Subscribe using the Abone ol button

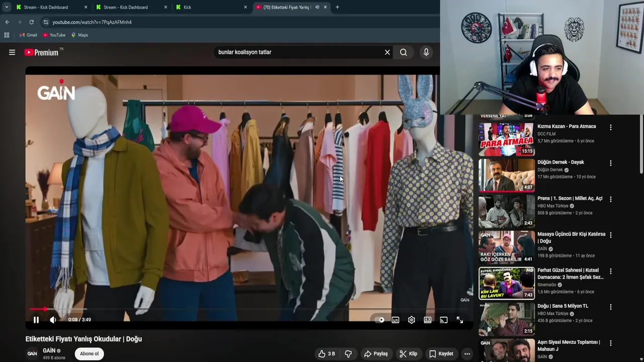pos(90,353)
